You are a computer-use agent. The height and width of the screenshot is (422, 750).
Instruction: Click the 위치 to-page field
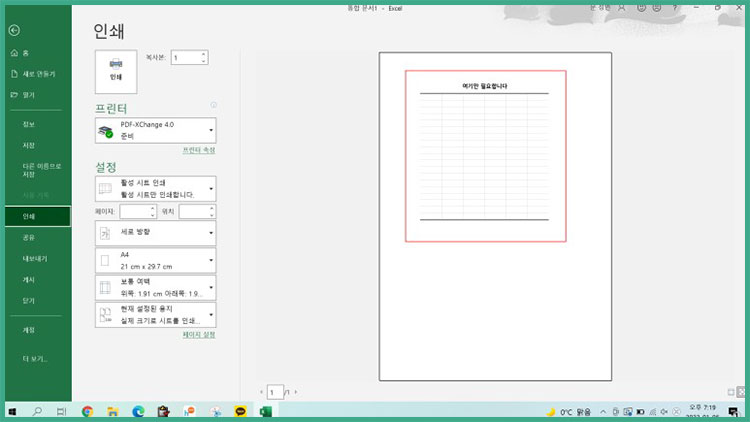tap(194, 211)
